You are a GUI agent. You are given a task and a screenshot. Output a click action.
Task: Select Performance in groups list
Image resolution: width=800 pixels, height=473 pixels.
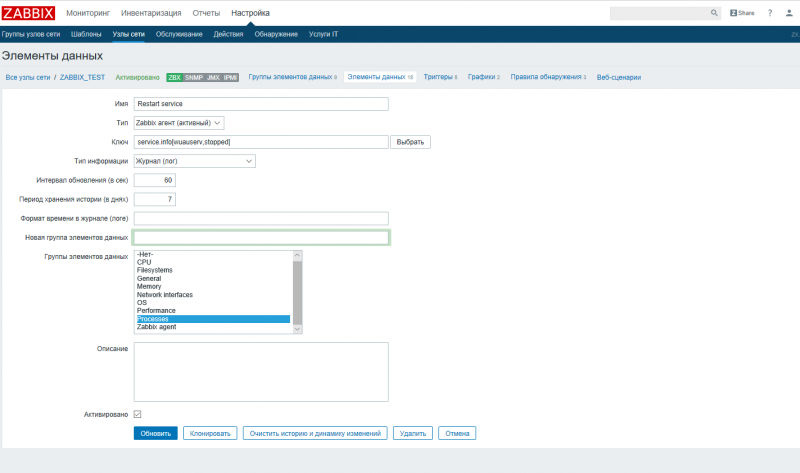click(213, 311)
